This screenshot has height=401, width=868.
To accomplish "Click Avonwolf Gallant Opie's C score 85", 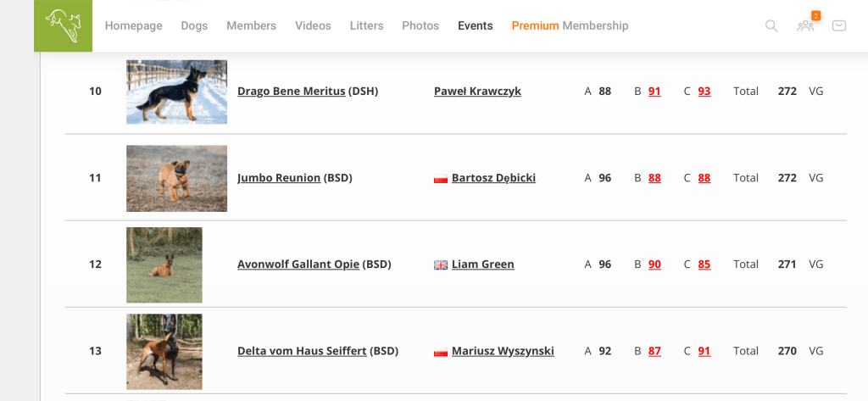I will 704,265.
